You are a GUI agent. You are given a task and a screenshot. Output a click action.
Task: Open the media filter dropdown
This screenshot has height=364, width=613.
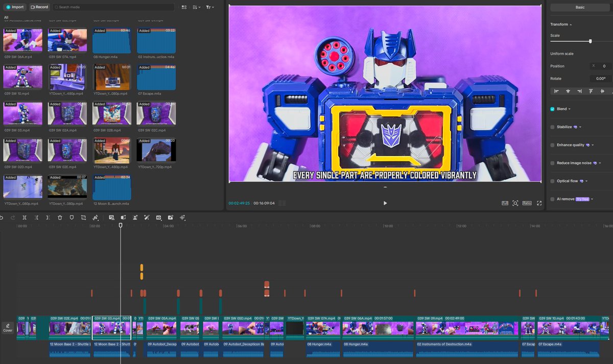(210, 7)
